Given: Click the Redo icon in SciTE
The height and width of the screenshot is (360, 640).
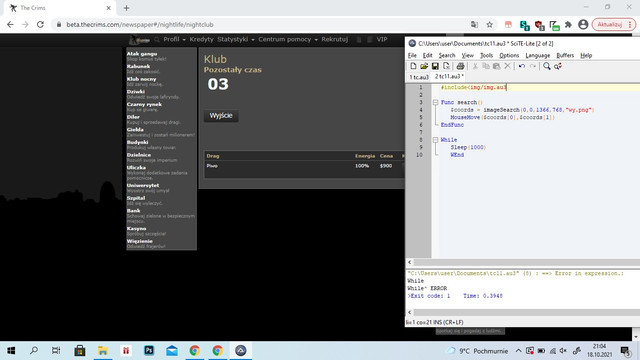Looking at the screenshot, I should tap(533, 66).
